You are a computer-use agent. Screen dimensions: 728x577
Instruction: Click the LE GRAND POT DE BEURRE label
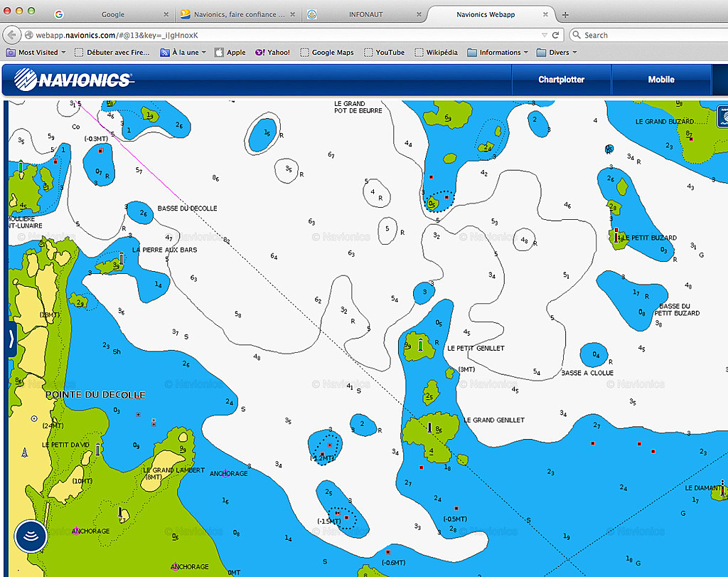(358, 107)
